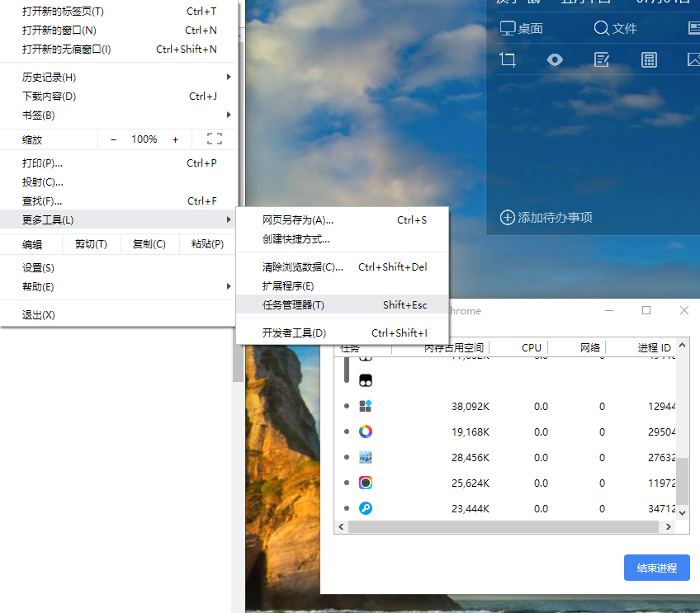Click the 文件 search magnifier icon
The width and height of the screenshot is (700, 613).
click(601, 28)
